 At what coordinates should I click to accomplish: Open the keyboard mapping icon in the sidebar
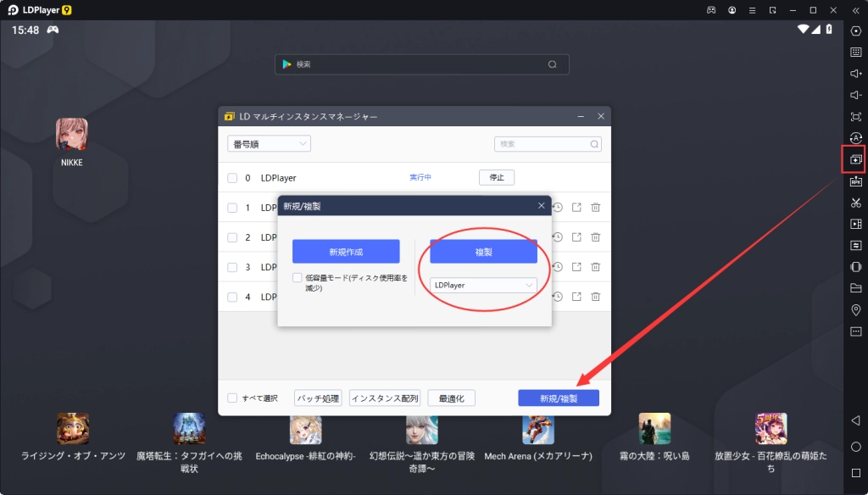point(856,52)
